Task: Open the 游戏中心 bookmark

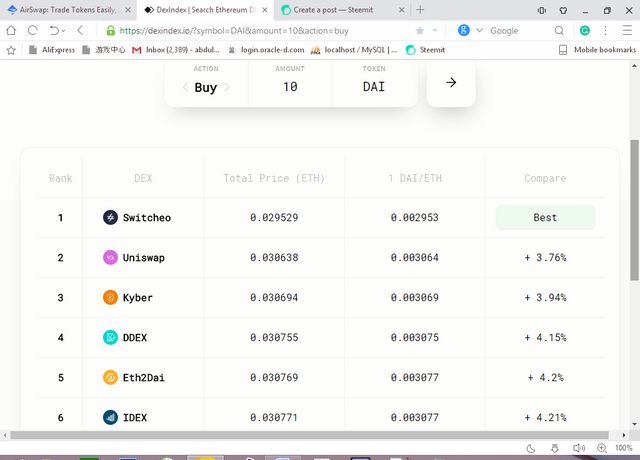Action: (x=104, y=50)
